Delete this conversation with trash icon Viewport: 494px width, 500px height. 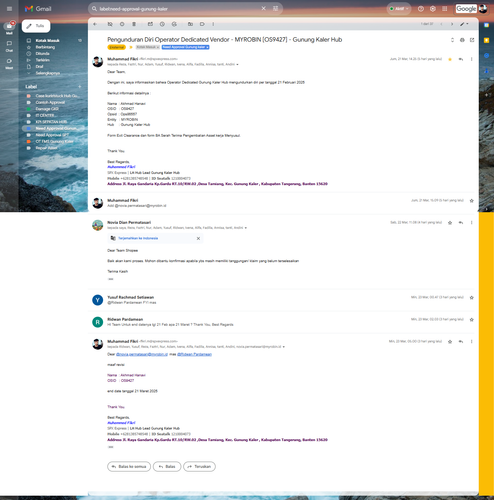[x=134, y=24]
